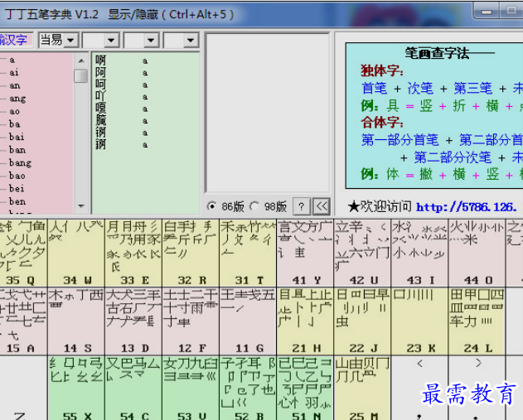
Task: Select character 锕 in the result list
Action: pyautogui.click(x=101, y=133)
